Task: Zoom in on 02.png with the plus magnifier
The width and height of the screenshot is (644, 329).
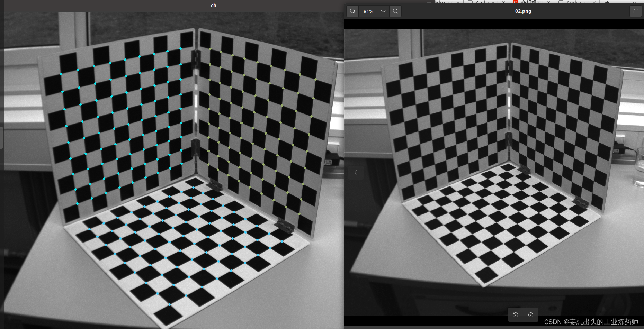Action: (x=395, y=11)
